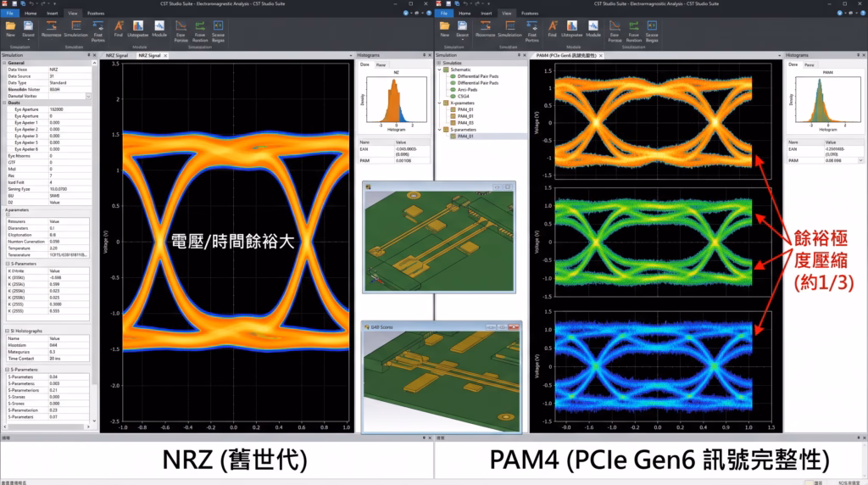Select the Find icon in NRZ window ribbon
The width and height of the screenshot is (868, 485).
point(119,26)
